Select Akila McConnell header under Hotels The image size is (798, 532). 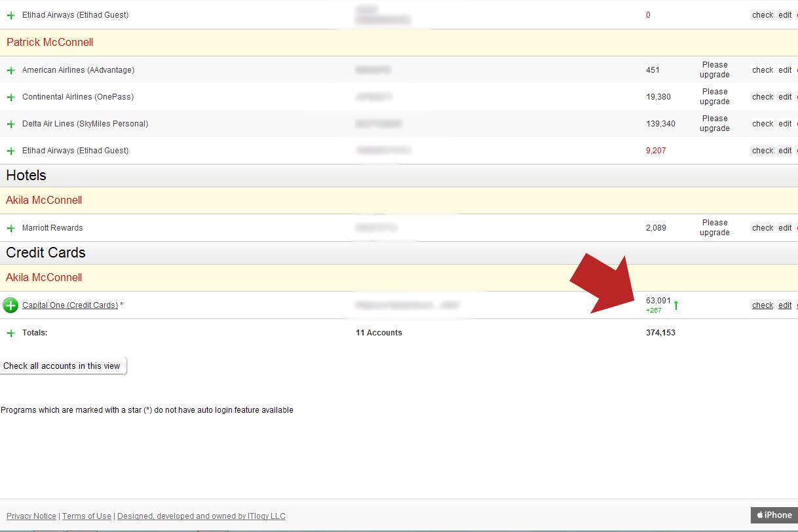click(44, 200)
